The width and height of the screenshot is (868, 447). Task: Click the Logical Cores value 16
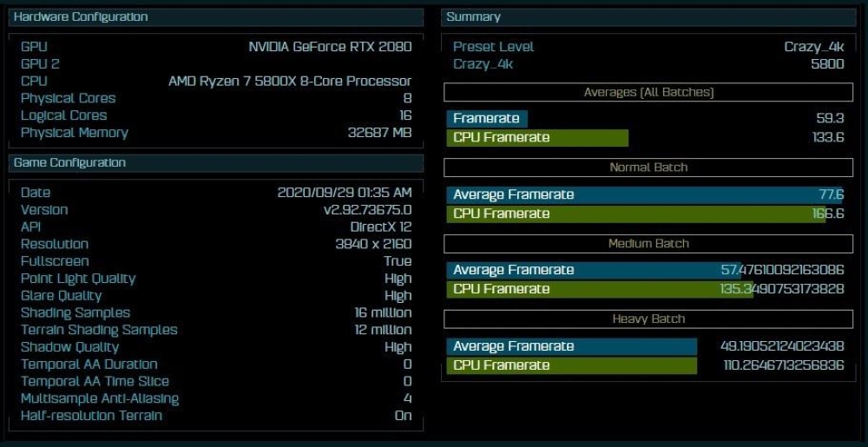click(x=405, y=115)
